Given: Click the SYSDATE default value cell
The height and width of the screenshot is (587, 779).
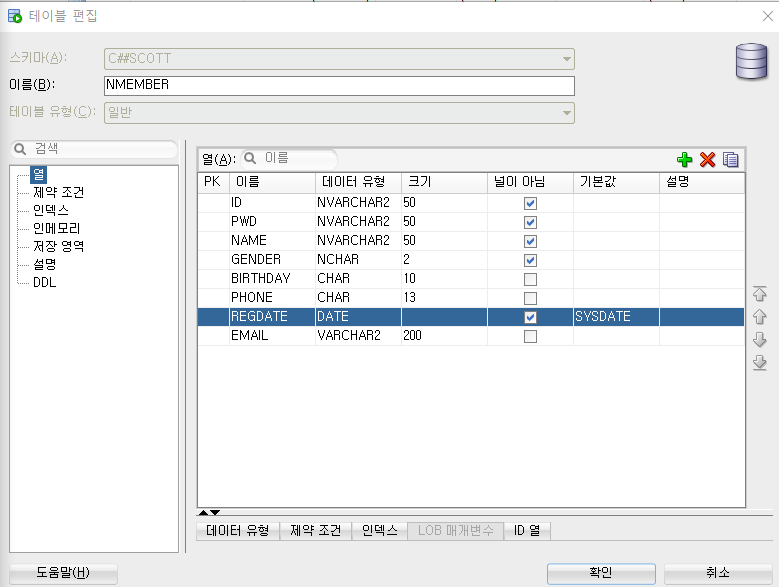Looking at the screenshot, I should click(616, 317).
